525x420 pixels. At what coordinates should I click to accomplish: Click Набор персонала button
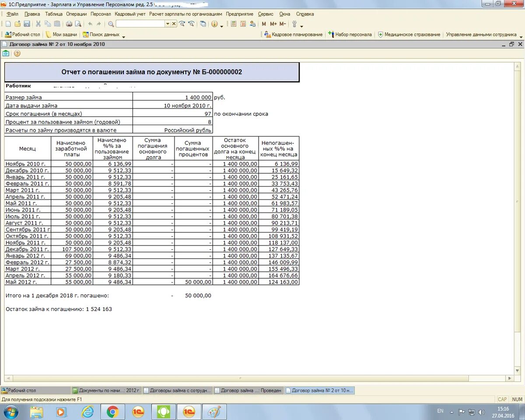(x=350, y=35)
